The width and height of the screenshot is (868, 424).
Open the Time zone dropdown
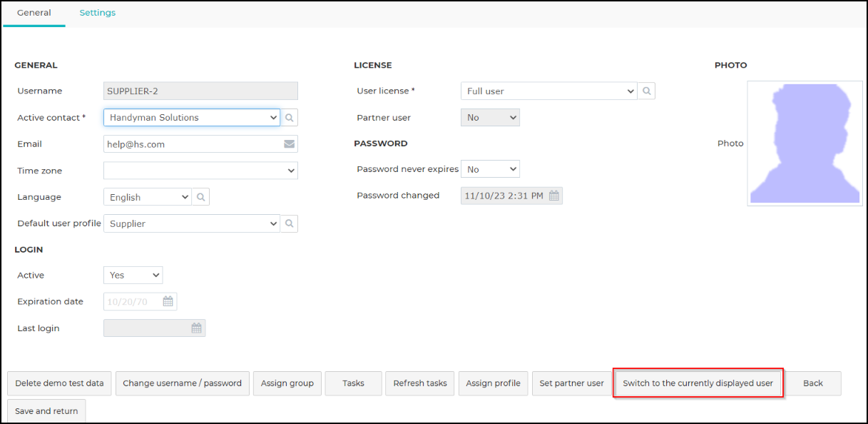(x=200, y=171)
